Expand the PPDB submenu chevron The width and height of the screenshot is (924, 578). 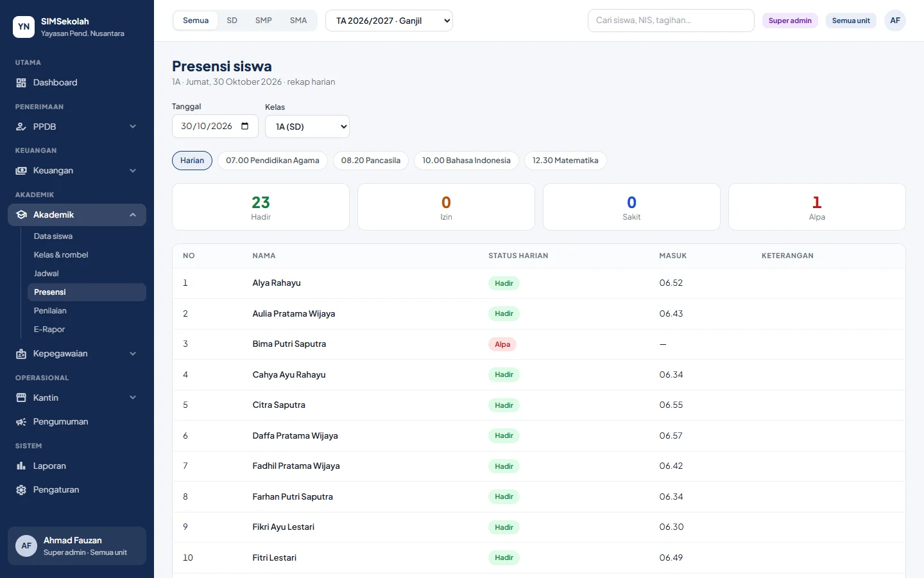[x=133, y=127]
